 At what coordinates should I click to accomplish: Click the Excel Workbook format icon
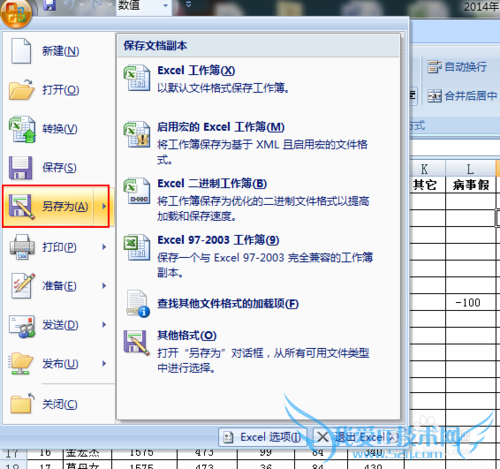[137, 78]
